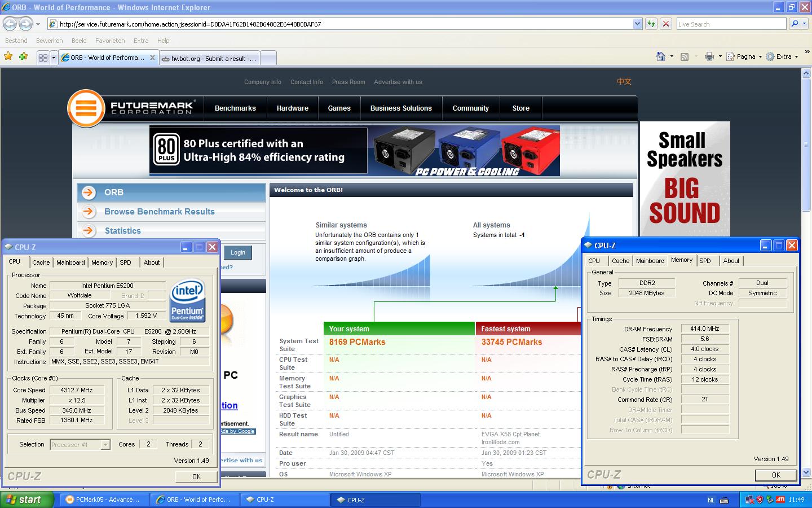812x508 pixels.
Task: Print the page with printer icon
Action: click(x=709, y=56)
